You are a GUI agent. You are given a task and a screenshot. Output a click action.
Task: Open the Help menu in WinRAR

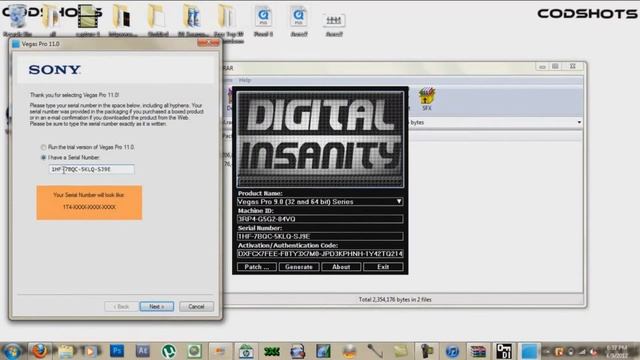[245, 80]
